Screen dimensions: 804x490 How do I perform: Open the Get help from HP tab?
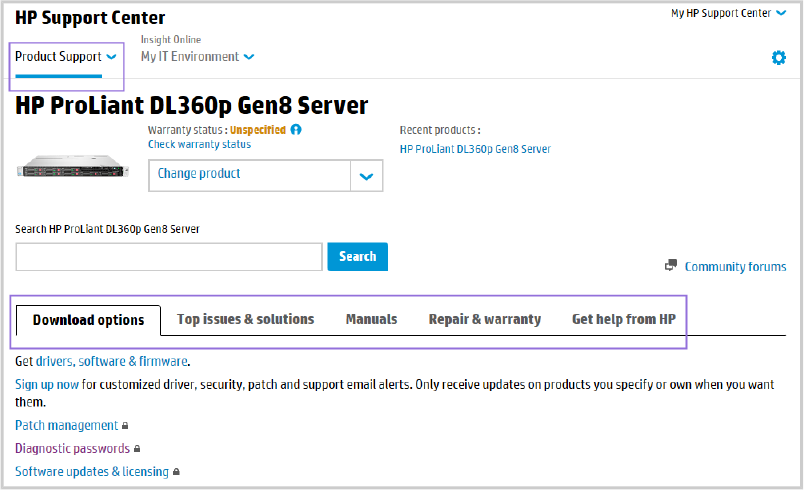(x=624, y=319)
